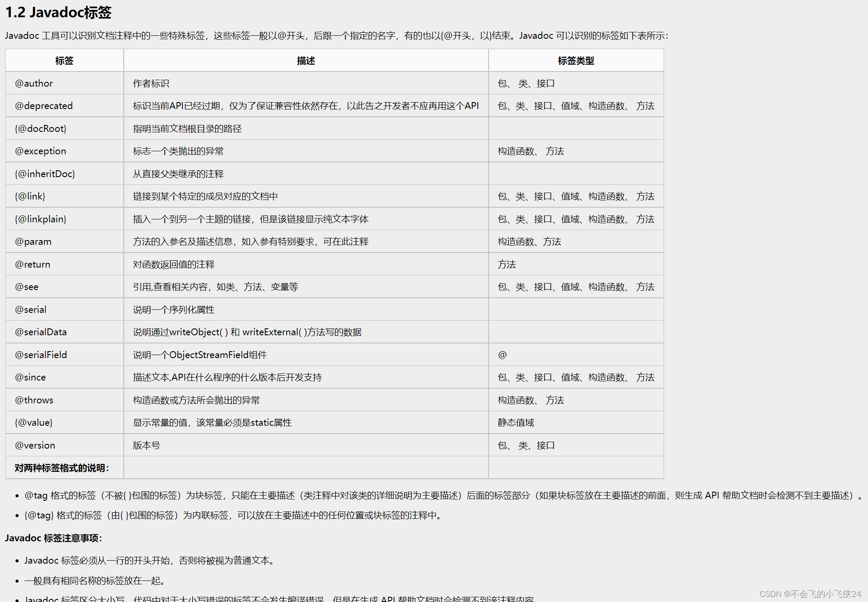Image resolution: width=868 pixels, height=602 pixels.
Task: Click the @serialData description with writeObject
Action: [247, 332]
